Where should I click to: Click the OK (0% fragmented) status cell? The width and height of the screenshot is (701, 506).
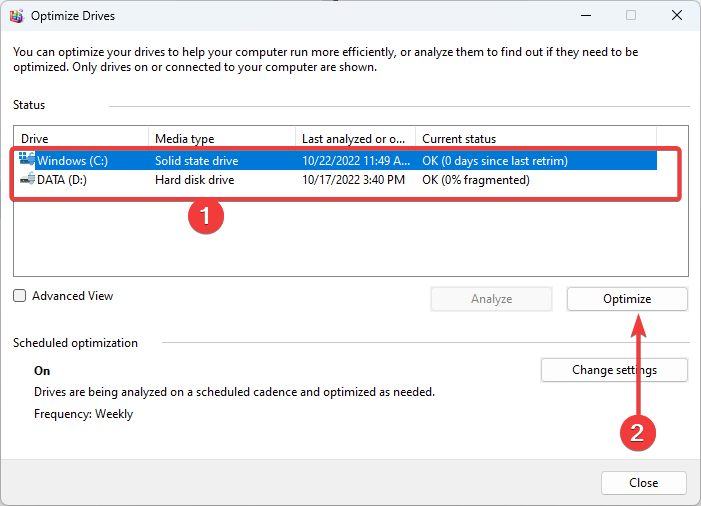(x=476, y=180)
